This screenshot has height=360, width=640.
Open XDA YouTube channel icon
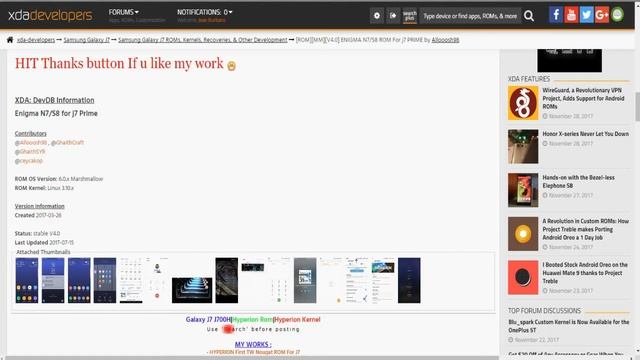pyautogui.click(x=571, y=15)
